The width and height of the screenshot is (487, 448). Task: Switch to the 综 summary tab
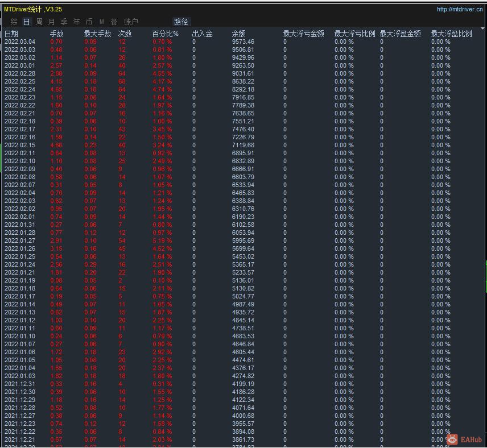tap(14, 22)
